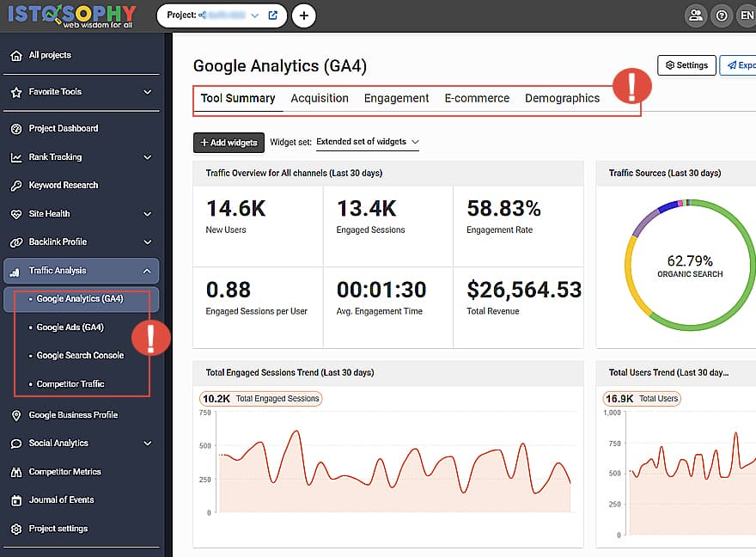The width and height of the screenshot is (756, 557).
Task: Click the Keyword Research key icon
Action: pos(15,186)
